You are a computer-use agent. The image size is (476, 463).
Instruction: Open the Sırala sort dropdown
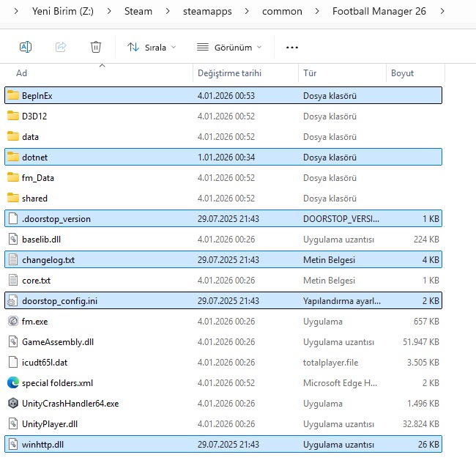pos(152,47)
